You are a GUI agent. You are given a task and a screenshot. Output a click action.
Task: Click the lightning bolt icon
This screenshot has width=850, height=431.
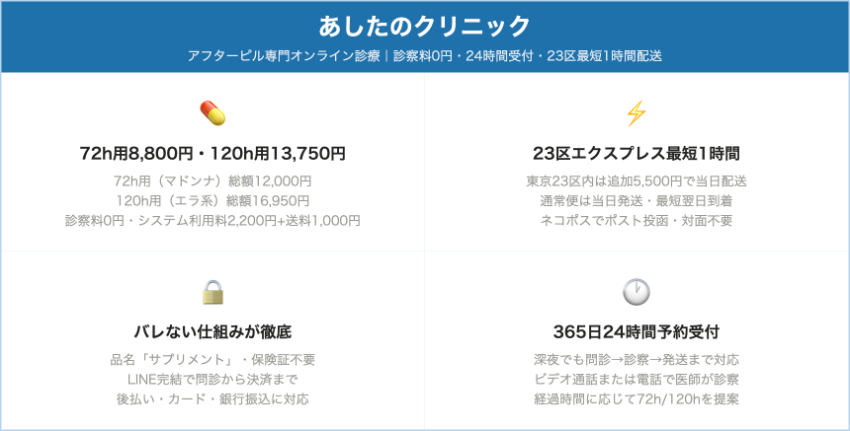tap(636, 114)
